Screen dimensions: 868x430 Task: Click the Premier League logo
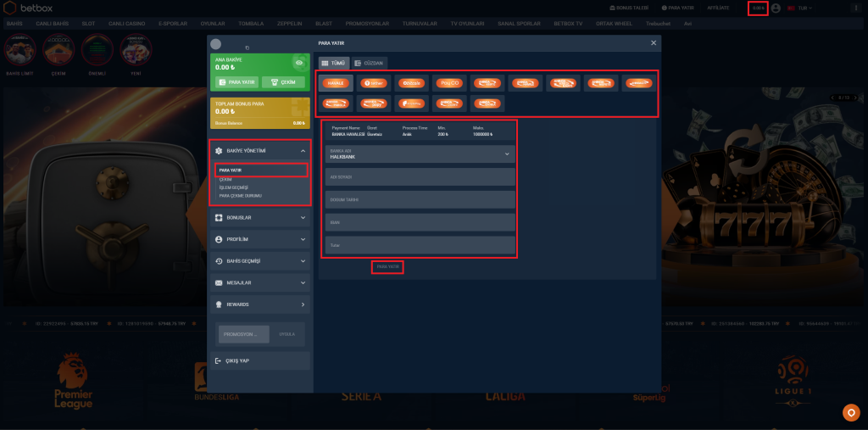pos(74,382)
